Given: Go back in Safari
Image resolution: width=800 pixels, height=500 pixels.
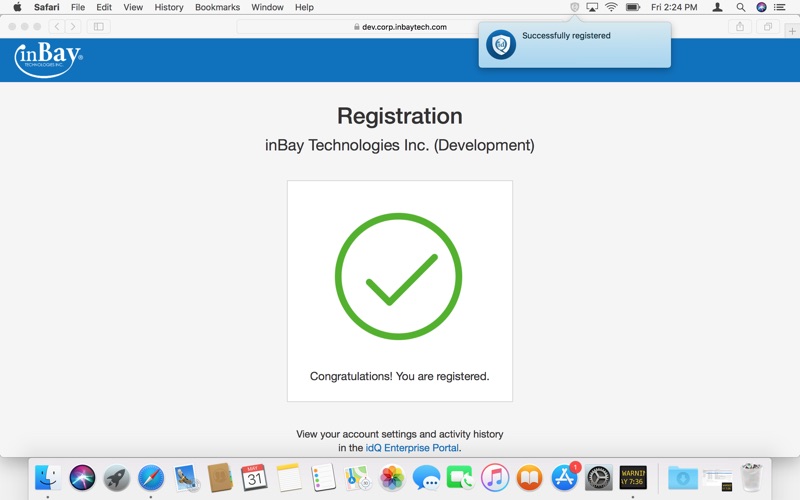Looking at the screenshot, I should 57,27.
